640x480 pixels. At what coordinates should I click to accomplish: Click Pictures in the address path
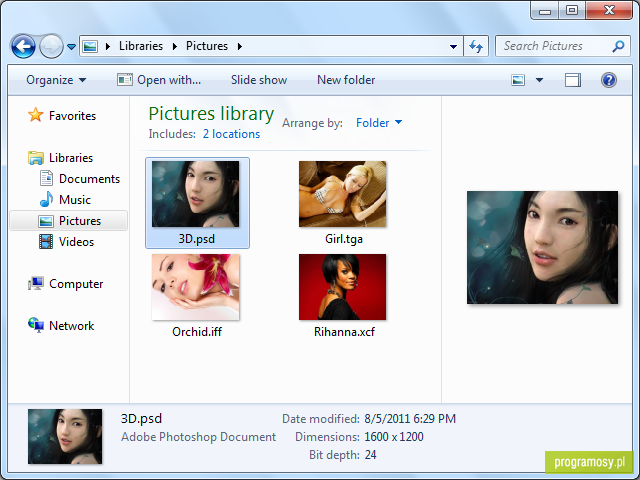(207, 46)
